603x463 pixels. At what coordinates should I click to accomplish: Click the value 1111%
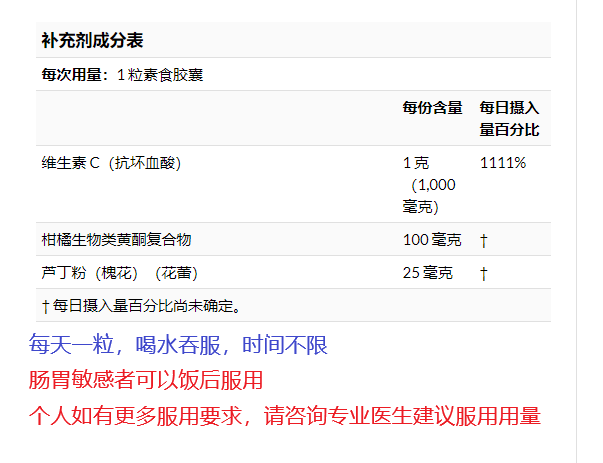[x=503, y=163]
